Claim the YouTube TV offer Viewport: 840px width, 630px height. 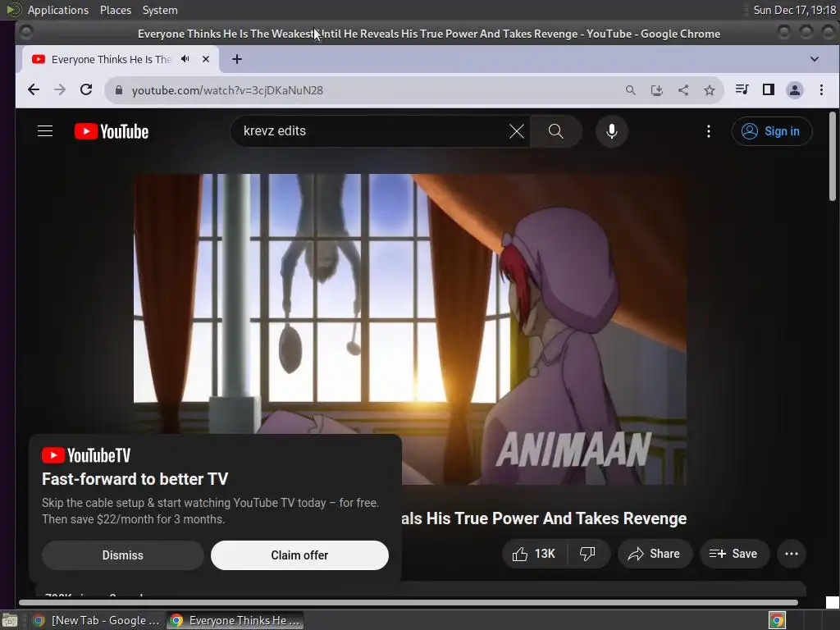299,555
